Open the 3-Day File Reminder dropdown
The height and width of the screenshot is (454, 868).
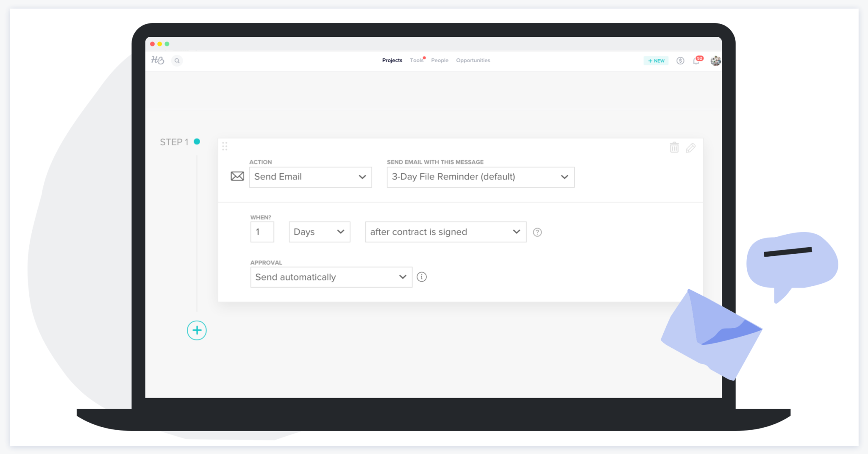pyautogui.click(x=480, y=177)
